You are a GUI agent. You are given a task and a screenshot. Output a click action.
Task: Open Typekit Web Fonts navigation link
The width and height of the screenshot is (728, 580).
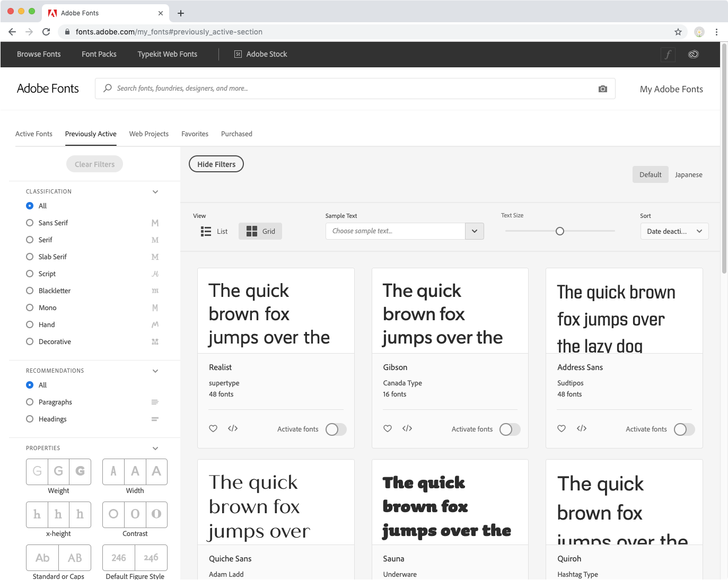168,54
